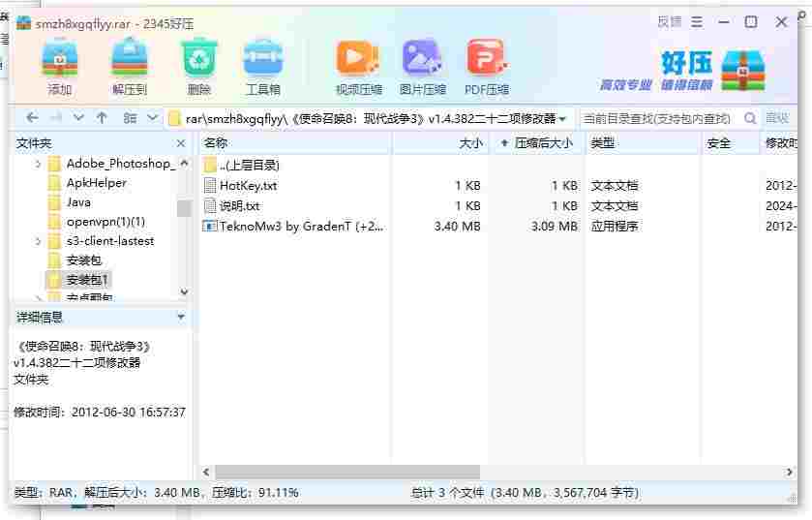Select the 说明.txt file name
Viewport: 812px width, 520px height.
click(239, 205)
